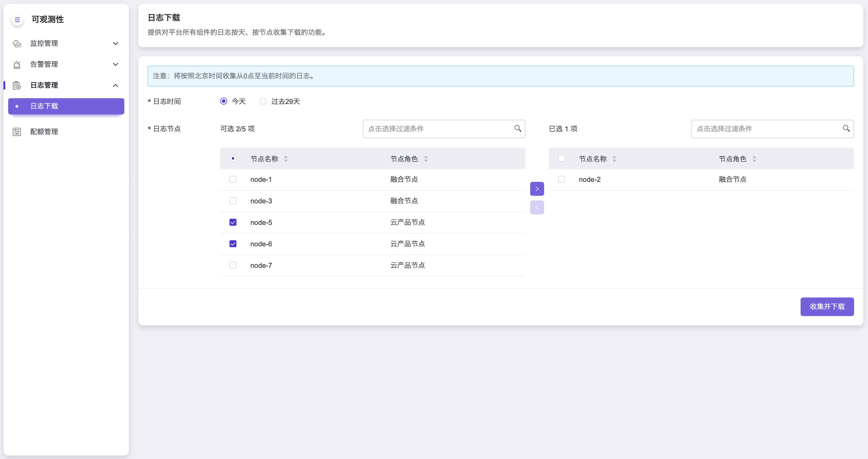Click the left transfer arrow button

pyautogui.click(x=537, y=208)
